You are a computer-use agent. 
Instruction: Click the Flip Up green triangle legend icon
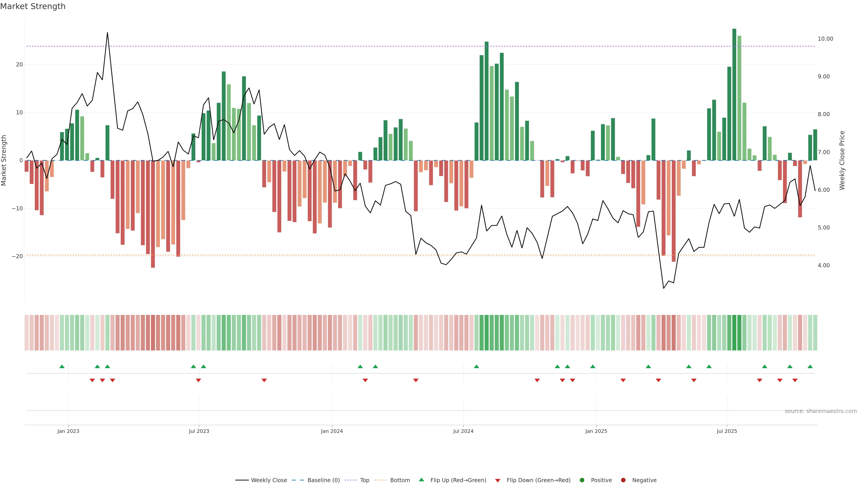421,480
